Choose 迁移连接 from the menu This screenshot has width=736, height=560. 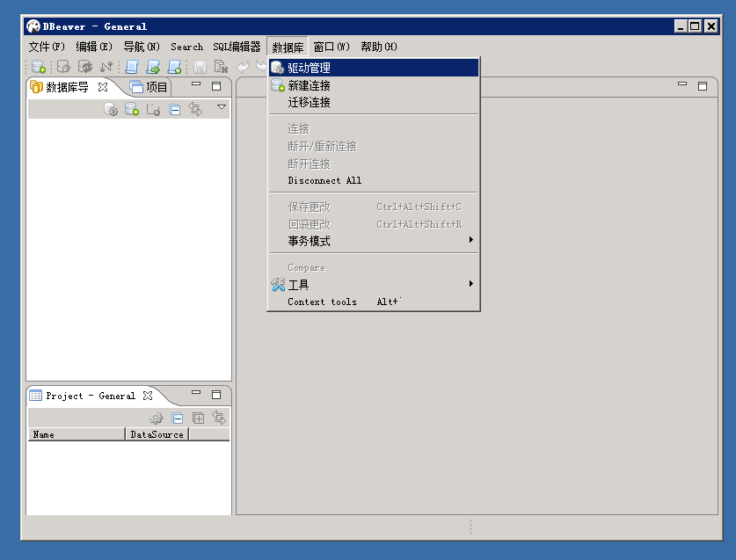(x=374, y=102)
